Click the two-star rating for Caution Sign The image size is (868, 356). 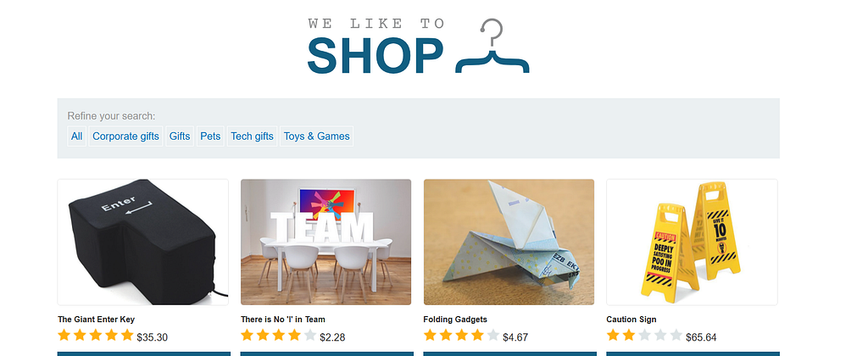tap(644, 336)
